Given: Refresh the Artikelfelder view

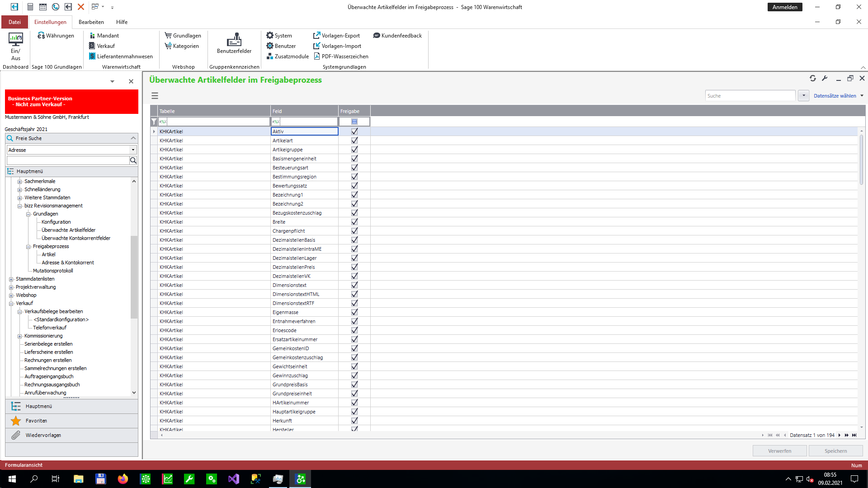Looking at the screenshot, I should coord(813,78).
